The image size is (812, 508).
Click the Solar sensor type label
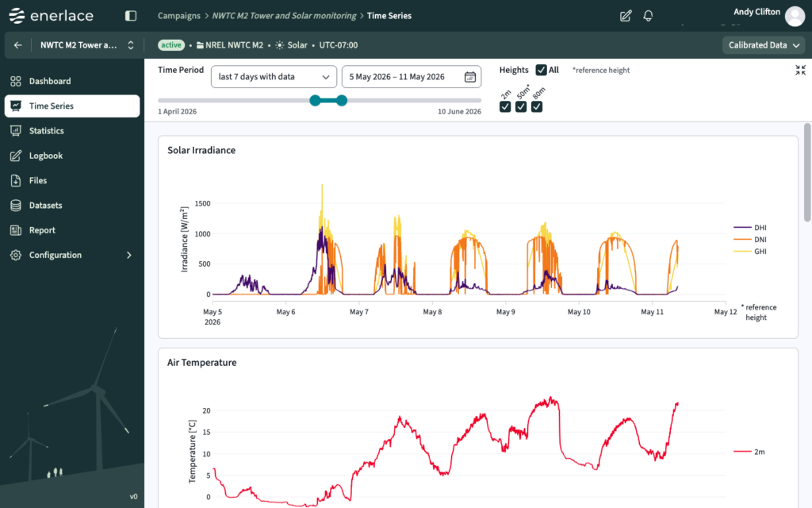297,45
